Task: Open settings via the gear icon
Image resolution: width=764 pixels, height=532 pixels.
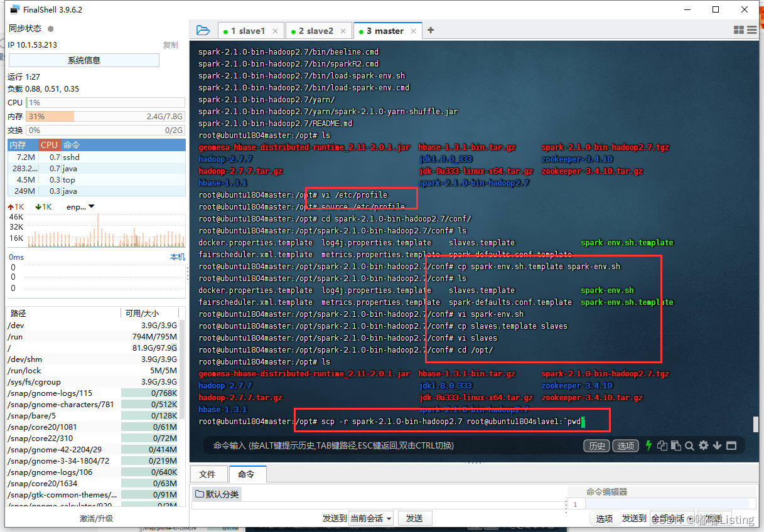Action: [x=703, y=445]
